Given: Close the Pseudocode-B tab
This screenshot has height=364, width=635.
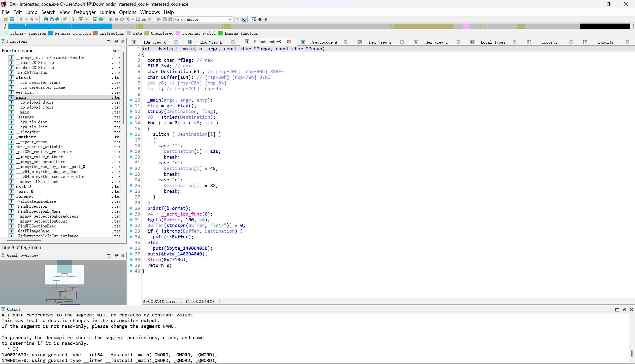Looking at the screenshot, I should pos(289,42).
